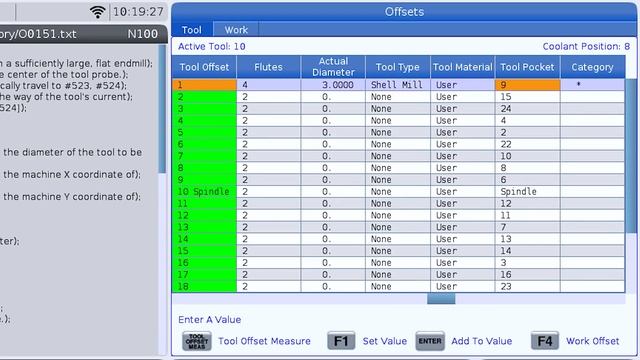Select tool offset 18 cell
This screenshot has width=640, height=360.
pos(204,286)
